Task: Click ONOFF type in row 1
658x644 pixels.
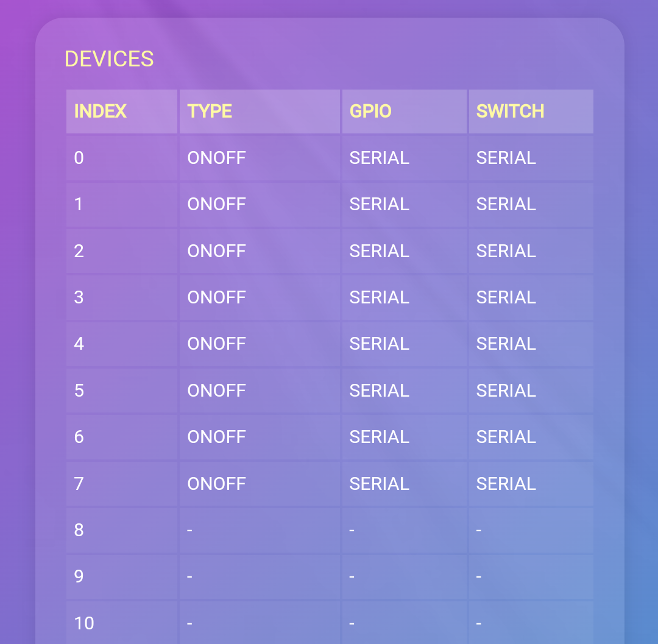Action: pyautogui.click(x=216, y=204)
